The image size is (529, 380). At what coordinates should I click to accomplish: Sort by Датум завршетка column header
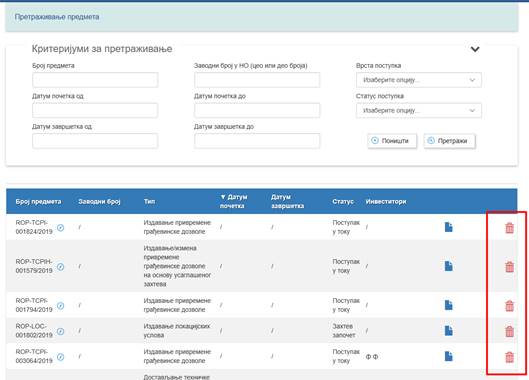[x=287, y=201]
